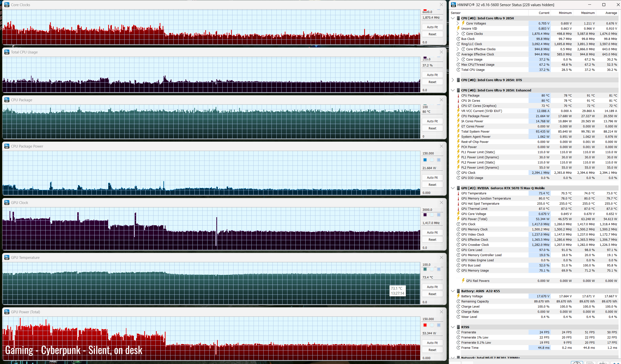
Task: Click the teal color swatch in GPU Temperature graph
Action: click(425, 269)
